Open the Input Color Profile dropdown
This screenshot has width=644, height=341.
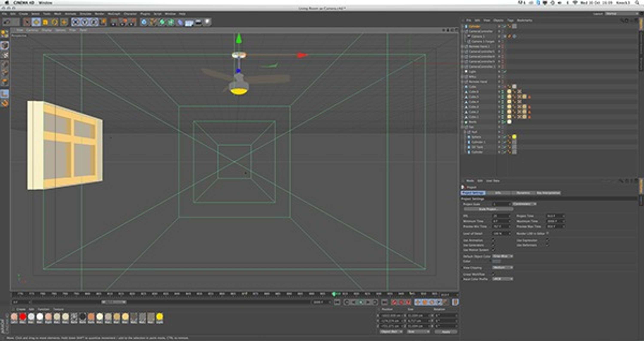(x=503, y=279)
